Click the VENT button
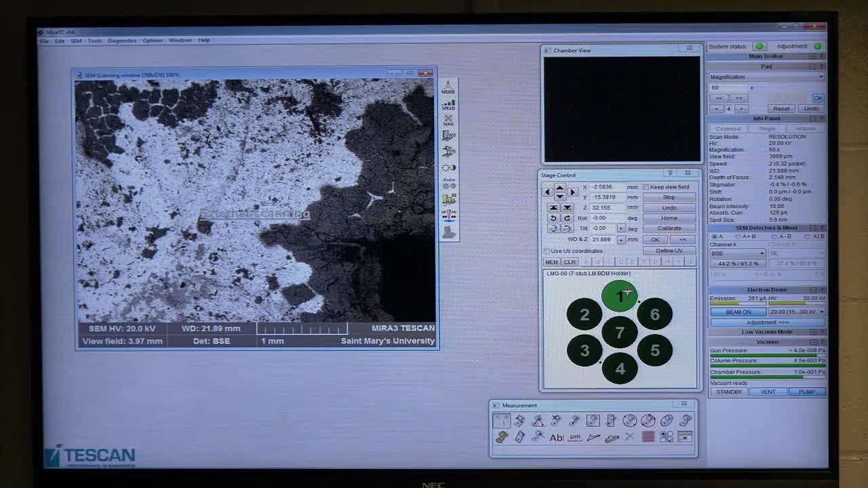Viewport: 868px width, 488px height. 768,392
